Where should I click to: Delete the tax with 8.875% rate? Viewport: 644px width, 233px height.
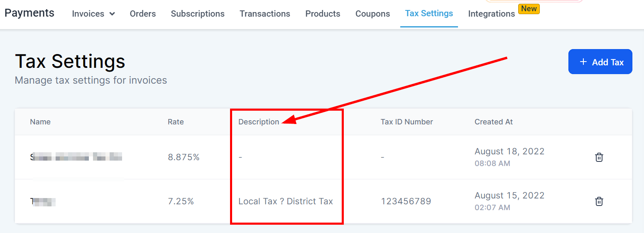pyautogui.click(x=599, y=157)
